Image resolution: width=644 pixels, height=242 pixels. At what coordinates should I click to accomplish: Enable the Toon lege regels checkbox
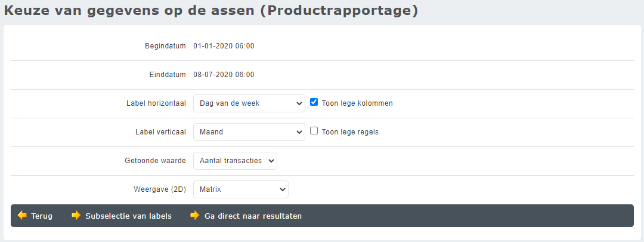click(x=314, y=131)
